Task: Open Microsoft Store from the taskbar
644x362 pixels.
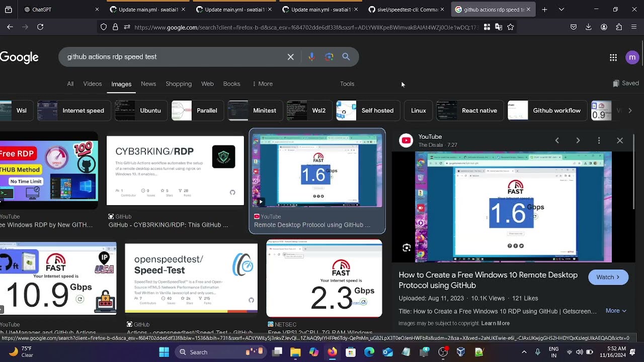Action: 351,352
